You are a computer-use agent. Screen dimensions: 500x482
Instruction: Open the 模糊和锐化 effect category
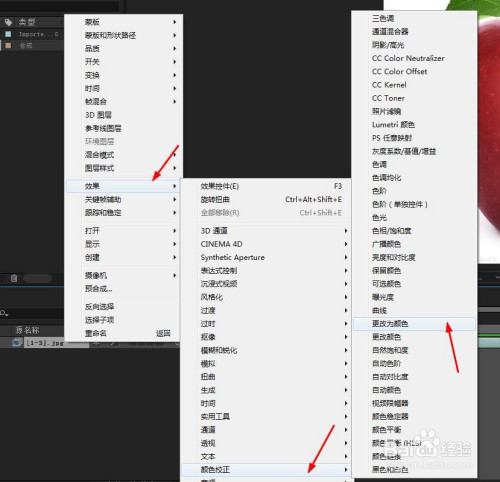(266, 350)
